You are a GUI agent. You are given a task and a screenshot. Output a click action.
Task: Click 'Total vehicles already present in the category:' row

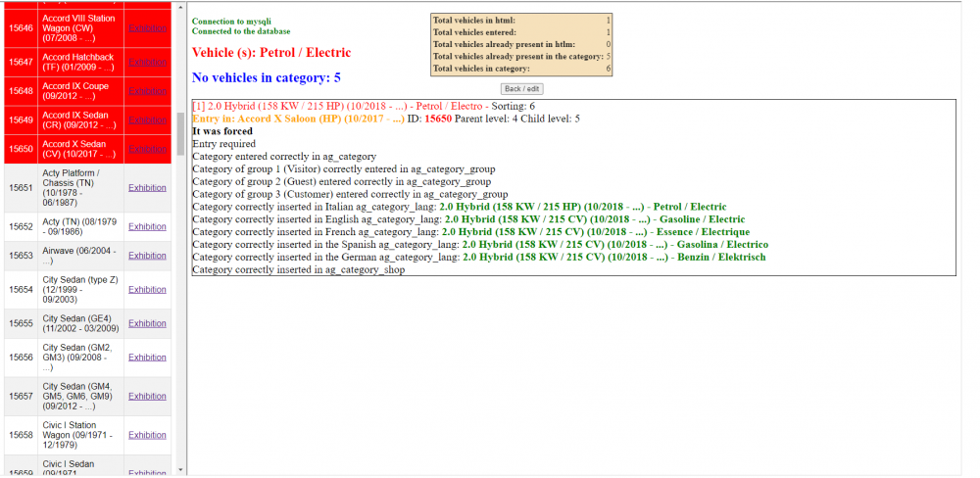point(521,56)
